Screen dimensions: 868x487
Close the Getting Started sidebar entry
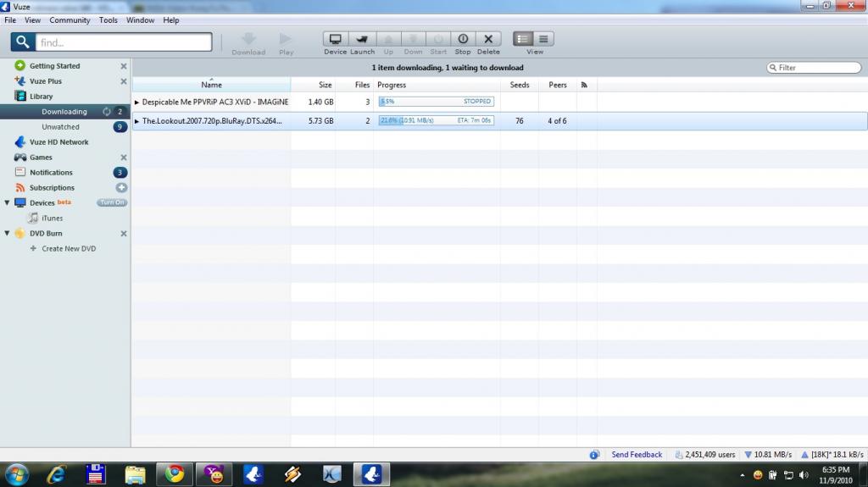click(124, 66)
